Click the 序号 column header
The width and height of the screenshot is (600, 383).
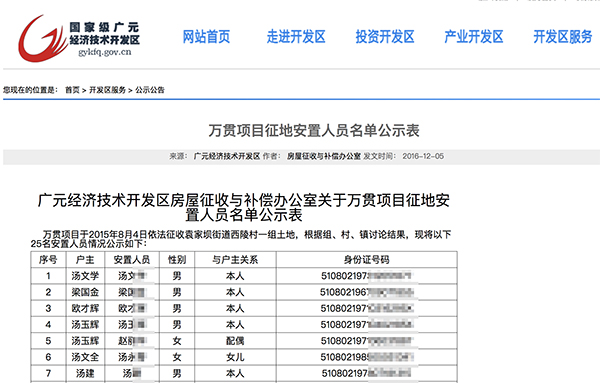[48, 260]
